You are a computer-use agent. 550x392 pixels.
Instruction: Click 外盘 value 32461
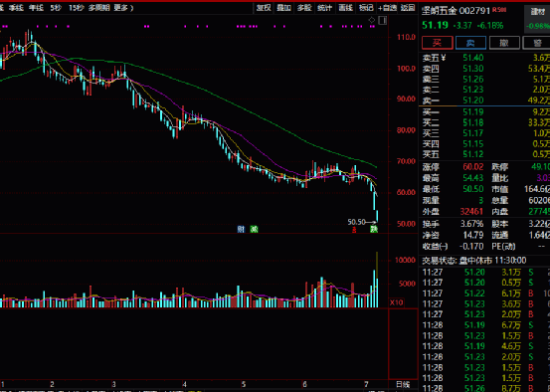click(x=471, y=211)
